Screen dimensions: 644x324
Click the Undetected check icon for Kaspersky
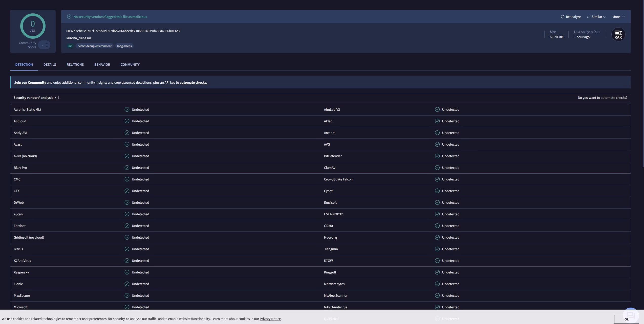[127, 272]
